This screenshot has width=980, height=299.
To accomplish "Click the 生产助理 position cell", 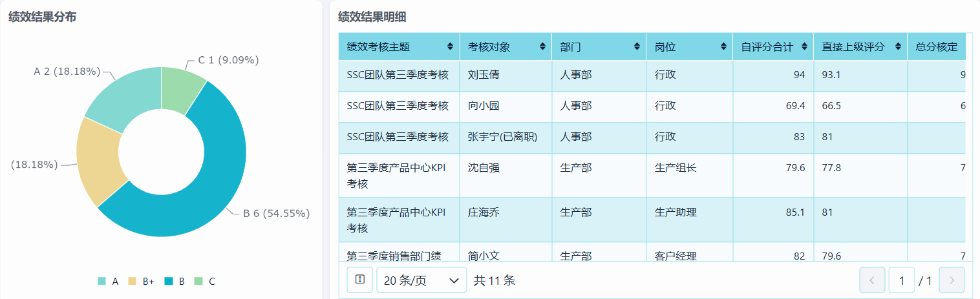I will pos(689,220).
